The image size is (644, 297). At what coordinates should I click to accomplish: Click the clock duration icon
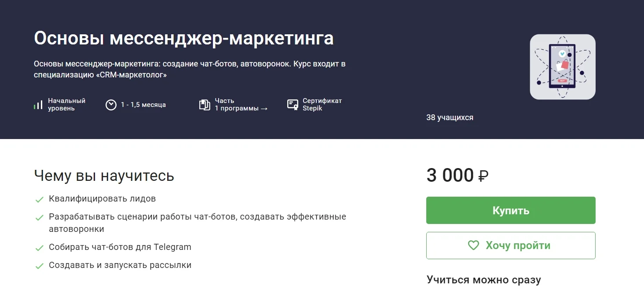111,105
